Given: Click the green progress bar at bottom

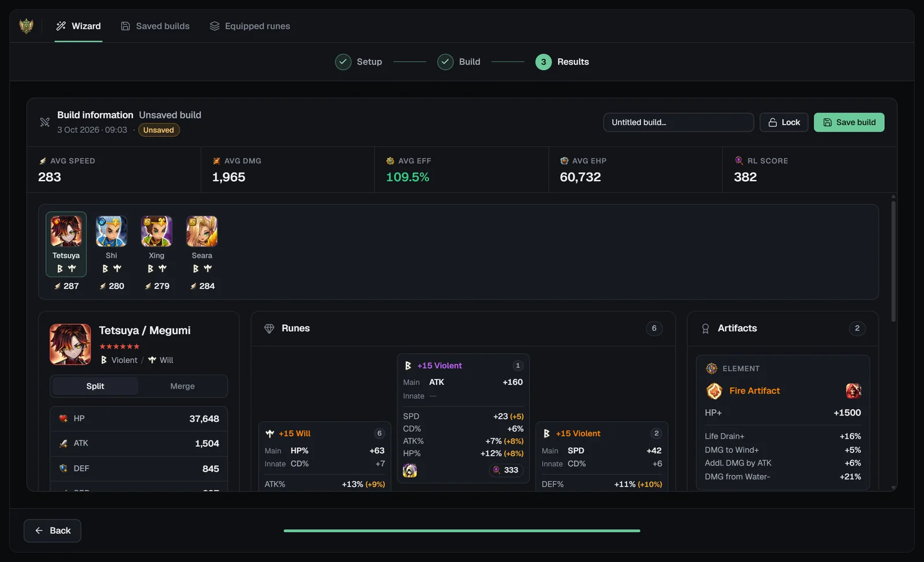Looking at the screenshot, I should pyautogui.click(x=462, y=531).
